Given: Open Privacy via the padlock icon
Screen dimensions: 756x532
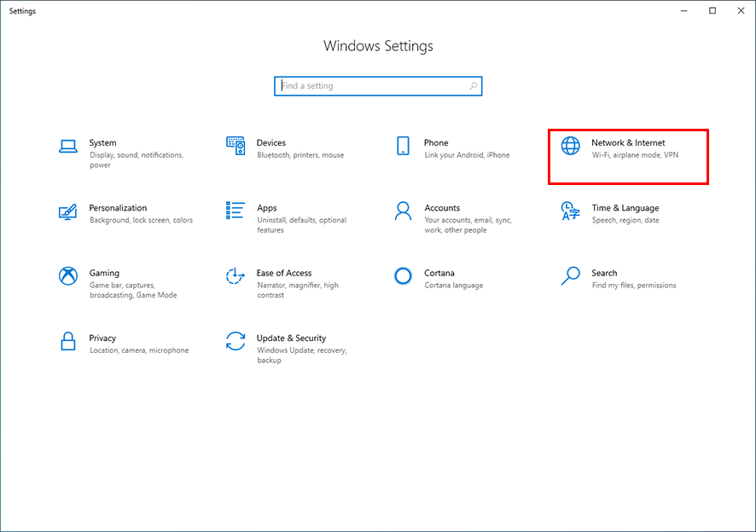Looking at the screenshot, I should (68, 343).
